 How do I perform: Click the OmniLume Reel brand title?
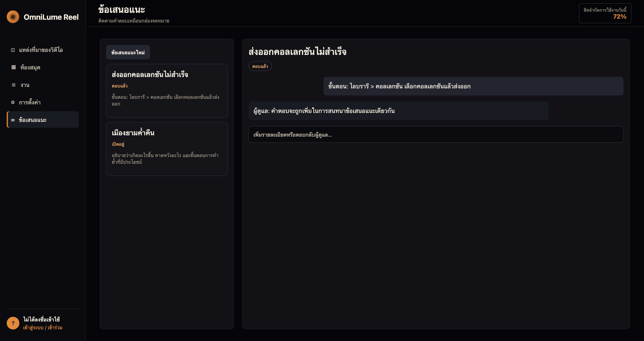51,17
